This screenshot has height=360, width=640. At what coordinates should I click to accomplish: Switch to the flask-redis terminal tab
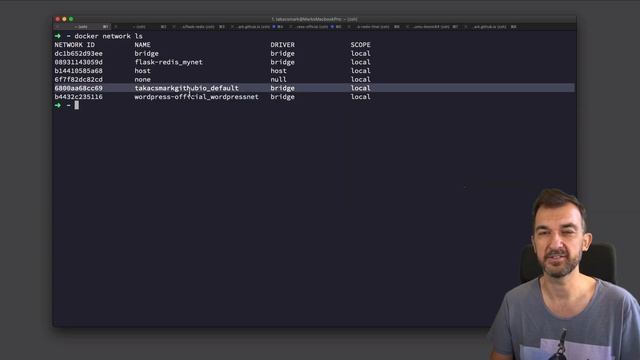(198, 27)
